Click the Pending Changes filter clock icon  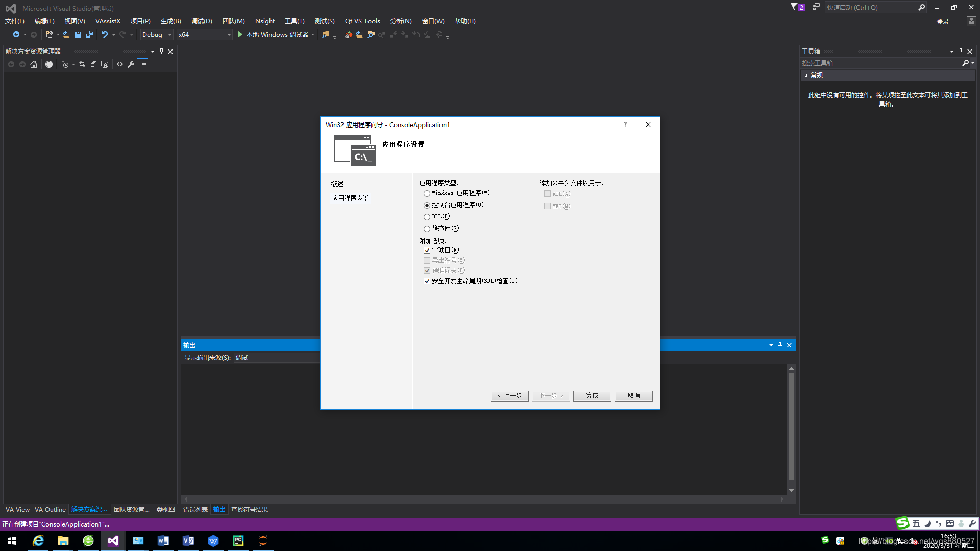(x=65, y=64)
